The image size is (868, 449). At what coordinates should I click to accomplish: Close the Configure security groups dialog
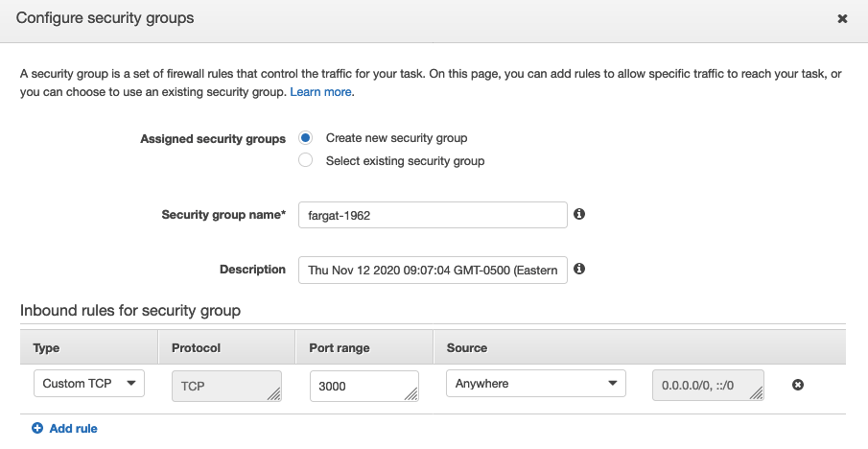coord(842,19)
